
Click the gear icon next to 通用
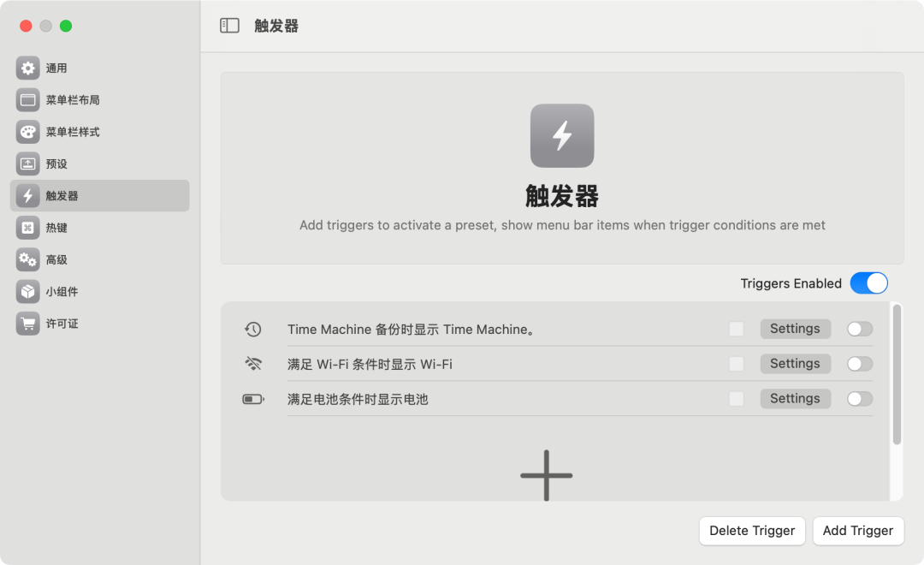27,68
